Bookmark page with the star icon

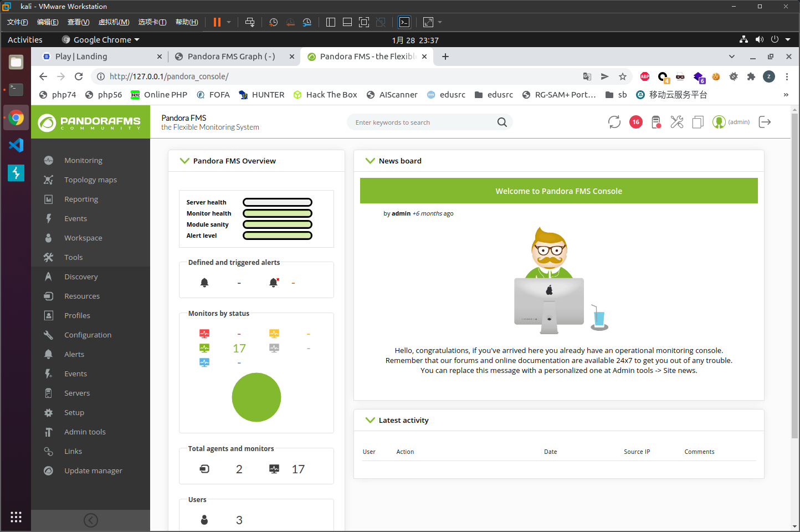coord(623,76)
